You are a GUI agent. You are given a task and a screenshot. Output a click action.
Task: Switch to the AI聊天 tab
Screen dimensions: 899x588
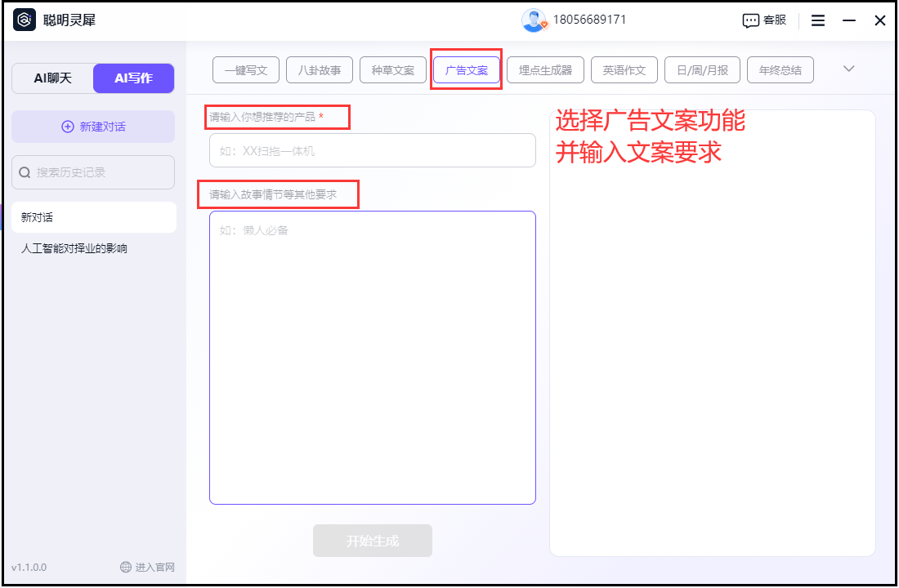pos(51,78)
